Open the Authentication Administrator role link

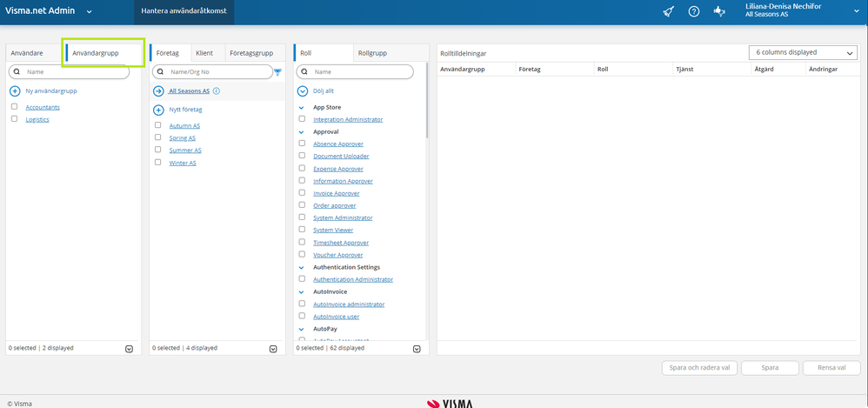(353, 279)
